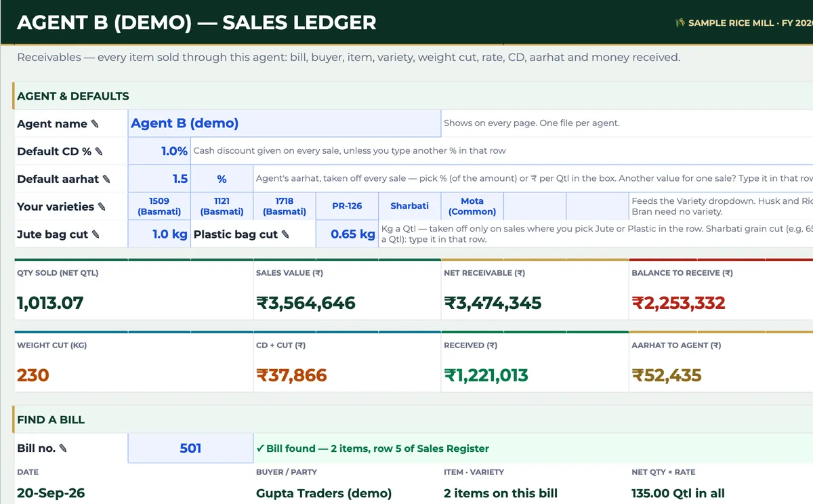Image resolution: width=813 pixels, height=504 pixels.
Task: Click the pencil icon beside Bill no.
Action: coord(63,448)
